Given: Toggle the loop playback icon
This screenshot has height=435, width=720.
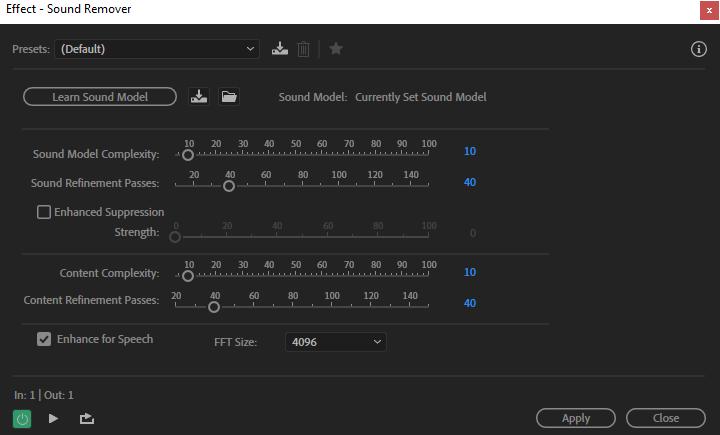Looking at the screenshot, I should click(x=87, y=418).
